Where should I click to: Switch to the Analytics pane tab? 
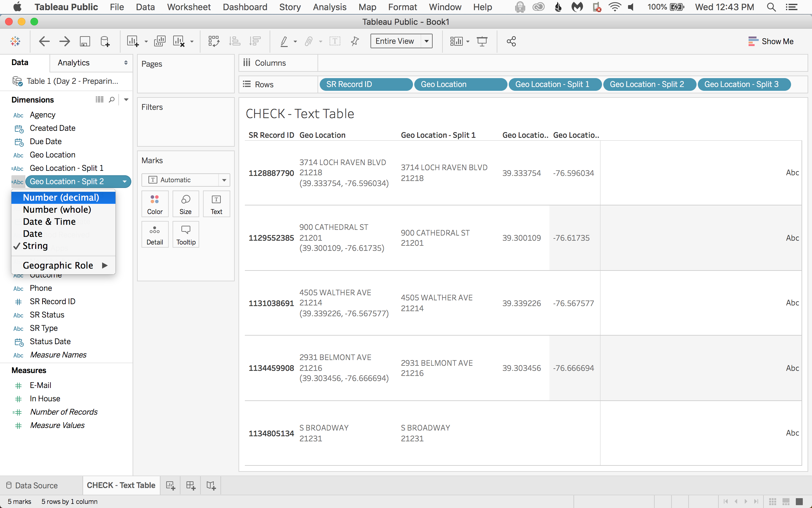click(74, 63)
